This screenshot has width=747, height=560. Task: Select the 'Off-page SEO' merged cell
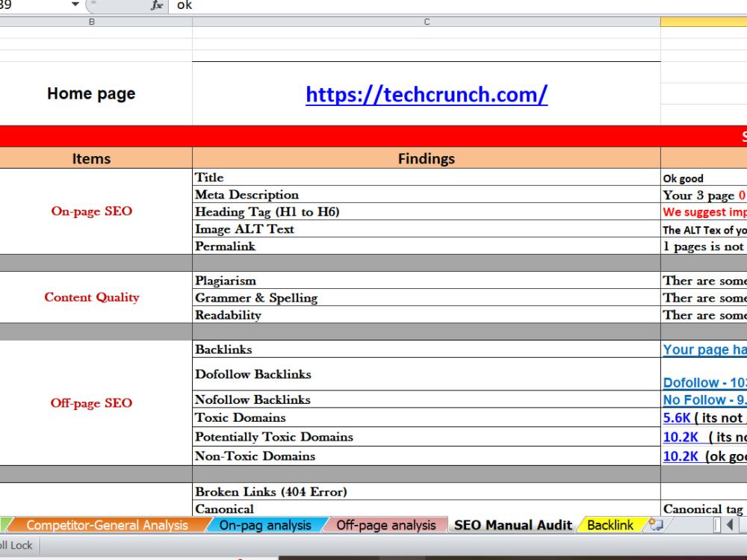click(91, 403)
